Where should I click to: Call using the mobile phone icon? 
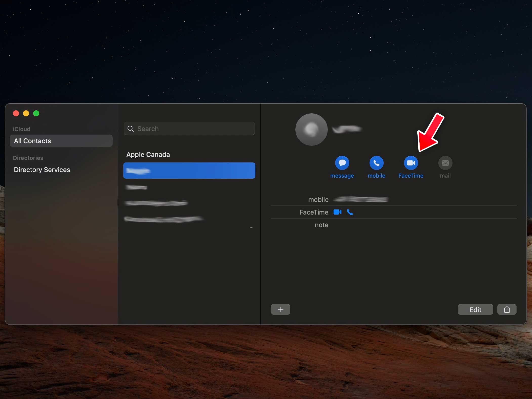376,163
